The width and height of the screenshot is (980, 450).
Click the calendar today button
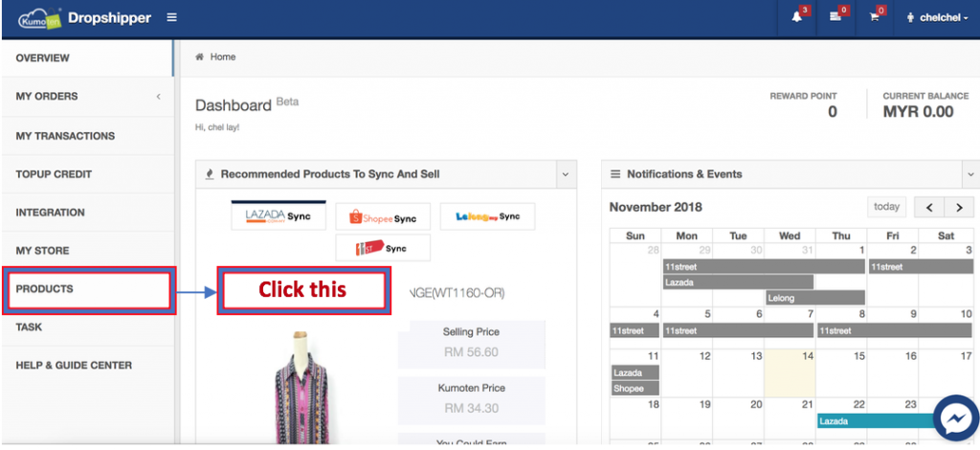click(x=886, y=207)
